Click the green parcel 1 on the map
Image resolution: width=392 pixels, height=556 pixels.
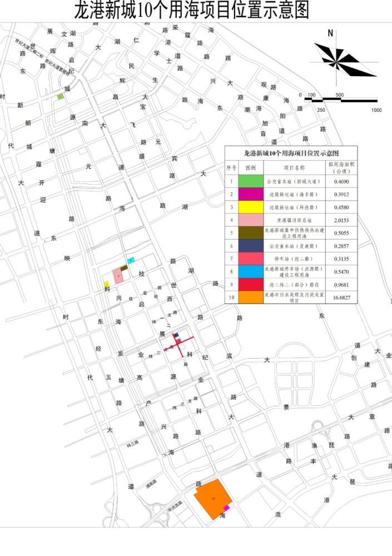coord(61,97)
